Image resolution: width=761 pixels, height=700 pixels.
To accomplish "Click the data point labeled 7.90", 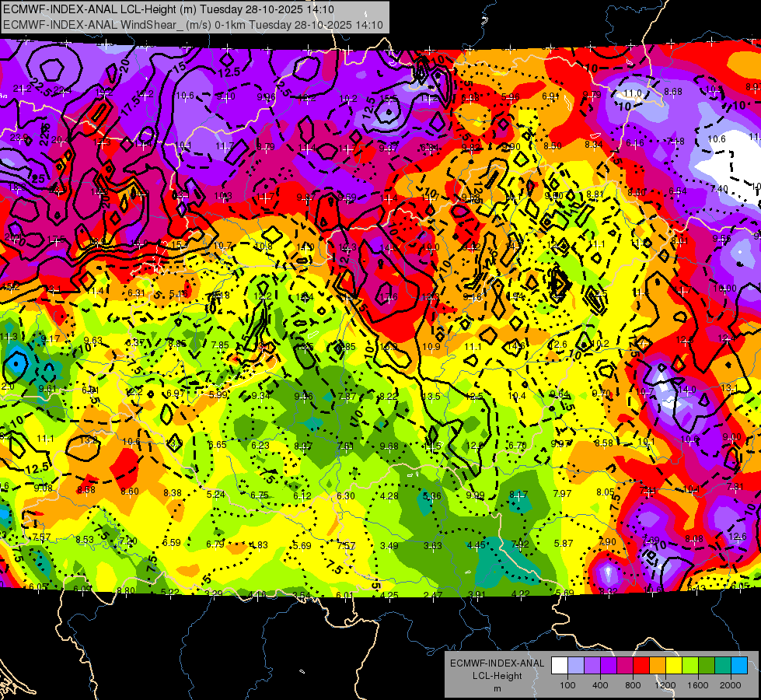I will point(607,541).
